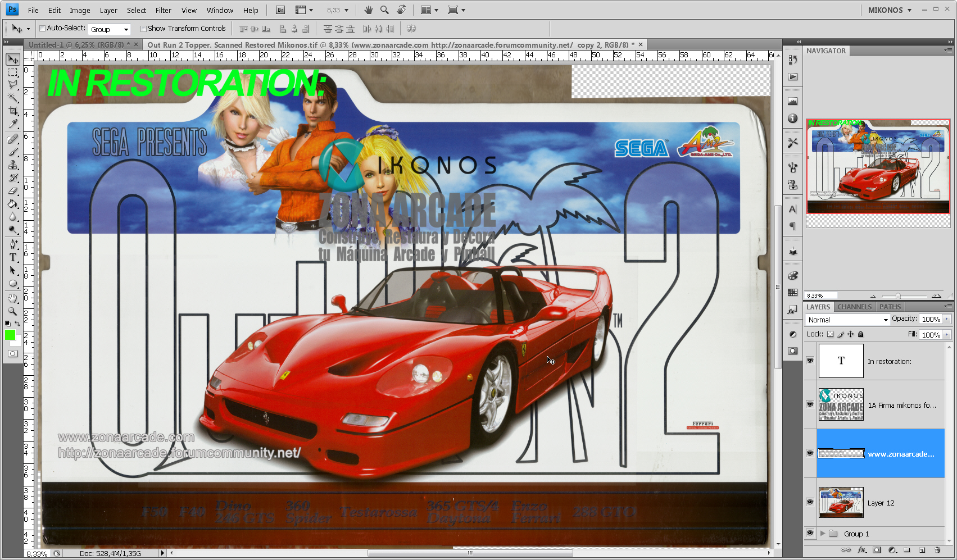Click the Navigator panel menu button
The image size is (957, 560).
[947, 51]
